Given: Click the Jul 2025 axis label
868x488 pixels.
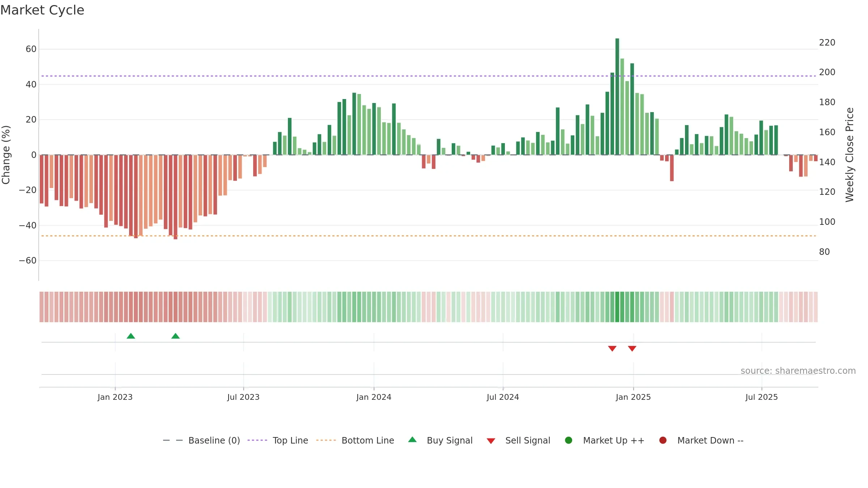Looking at the screenshot, I should click(x=762, y=397).
